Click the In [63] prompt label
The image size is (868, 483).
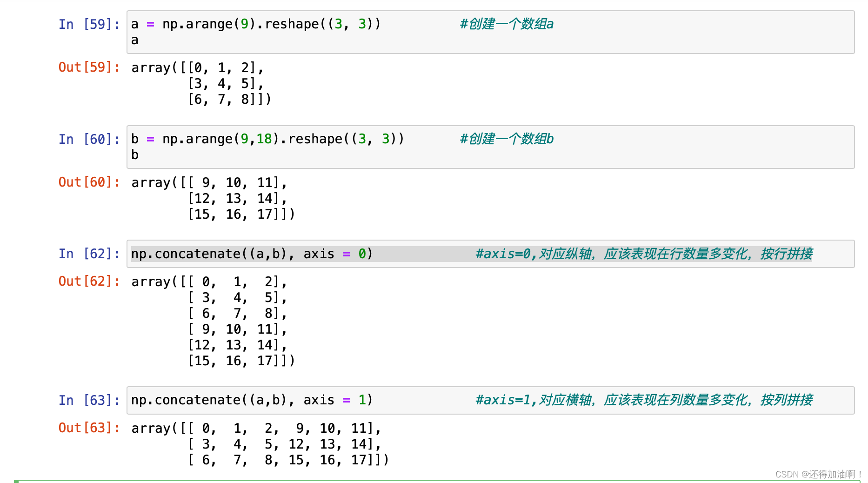(88, 400)
